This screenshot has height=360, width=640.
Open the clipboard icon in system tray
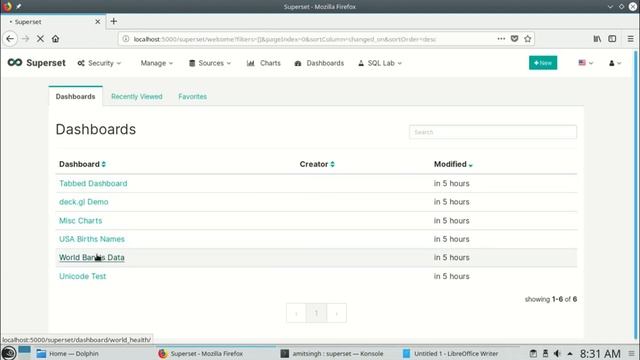[533, 353]
